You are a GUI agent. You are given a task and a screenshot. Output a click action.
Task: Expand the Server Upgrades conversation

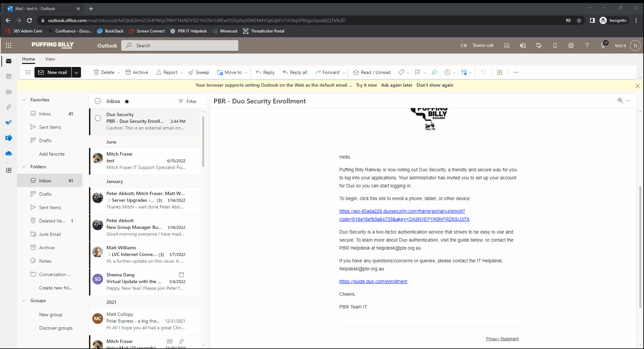(109, 200)
